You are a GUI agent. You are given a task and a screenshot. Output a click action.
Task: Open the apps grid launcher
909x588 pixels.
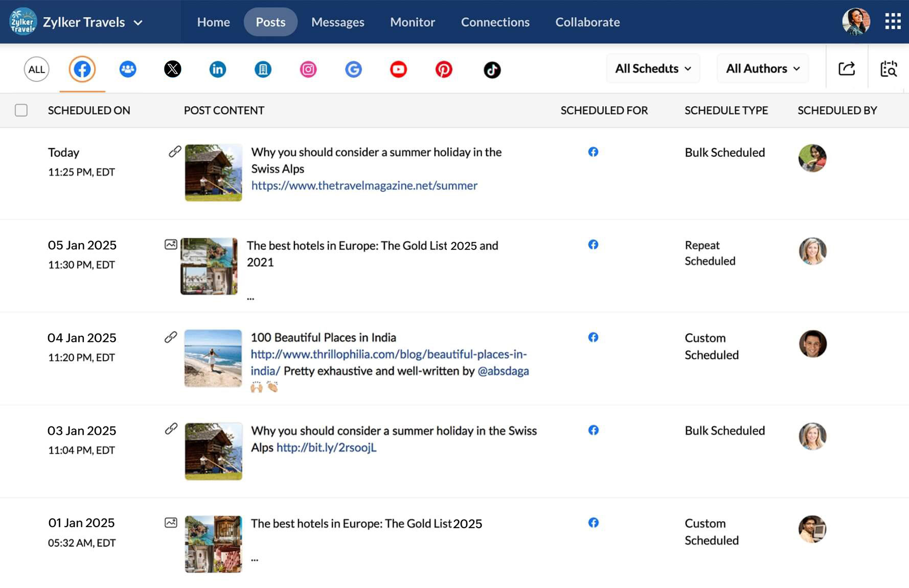click(x=893, y=21)
